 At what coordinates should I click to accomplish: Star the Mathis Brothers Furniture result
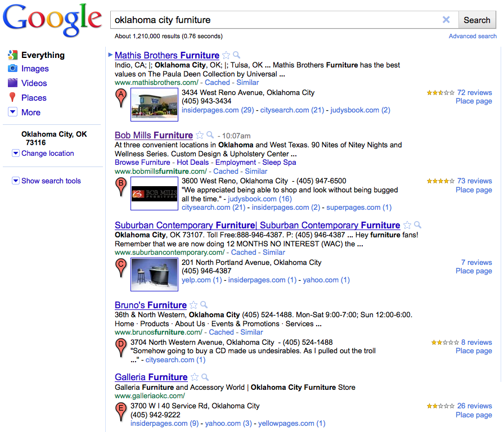[226, 55]
